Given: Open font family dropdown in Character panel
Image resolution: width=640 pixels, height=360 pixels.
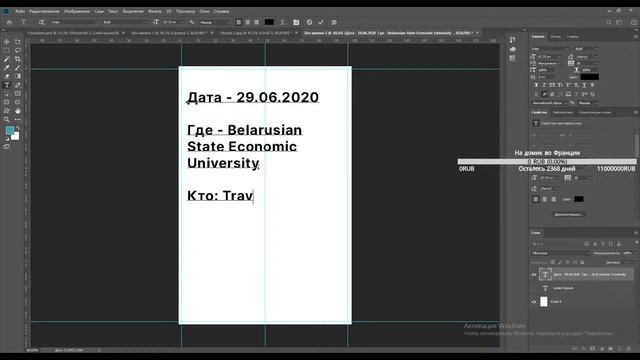Looking at the screenshot, I should click(550, 49).
